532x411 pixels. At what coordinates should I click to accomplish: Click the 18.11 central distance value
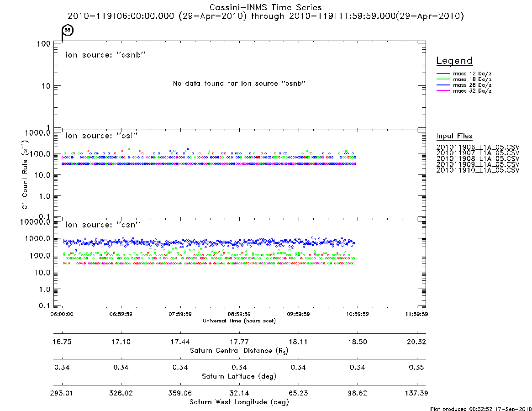[298, 342]
